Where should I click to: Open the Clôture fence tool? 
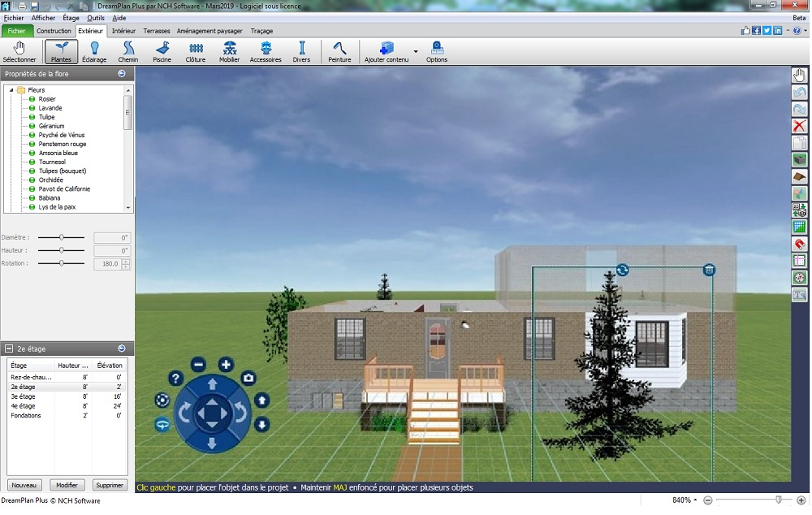click(196, 52)
